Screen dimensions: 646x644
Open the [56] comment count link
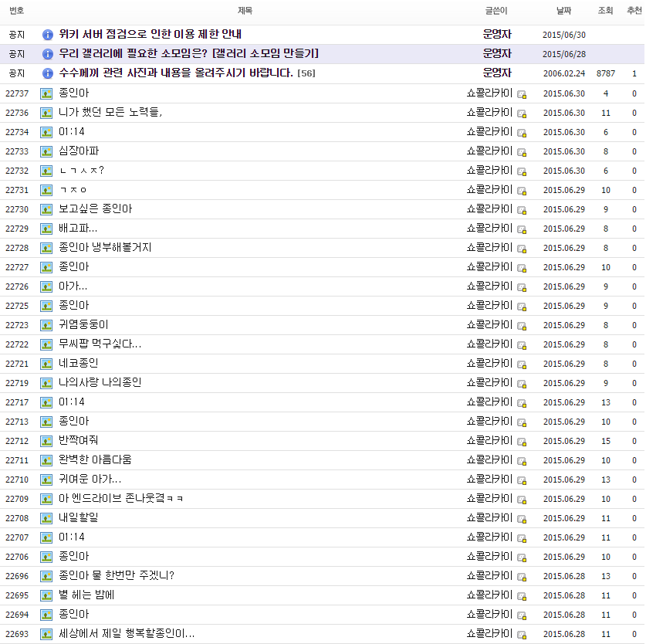click(306, 73)
